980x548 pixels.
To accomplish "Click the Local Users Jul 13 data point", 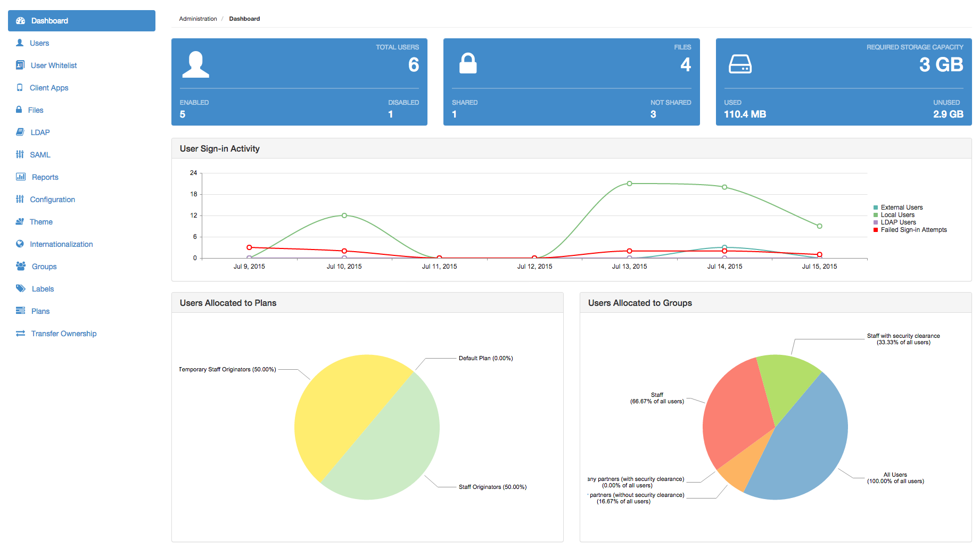I will click(x=629, y=184).
